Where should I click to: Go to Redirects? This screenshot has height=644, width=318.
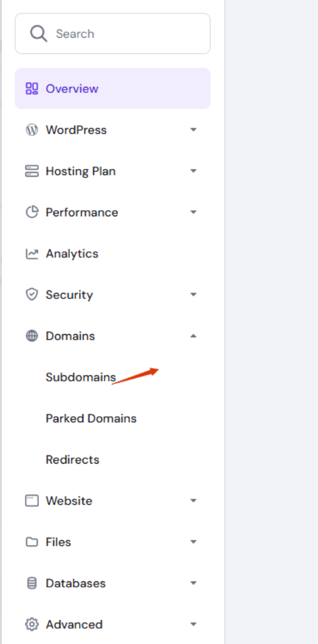(x=73, y=459)
